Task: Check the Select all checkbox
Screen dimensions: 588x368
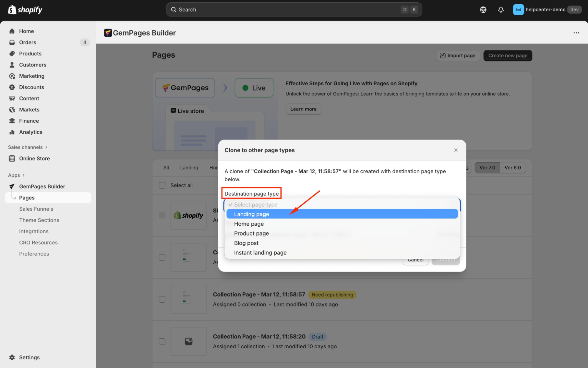Action: point(162,185)
